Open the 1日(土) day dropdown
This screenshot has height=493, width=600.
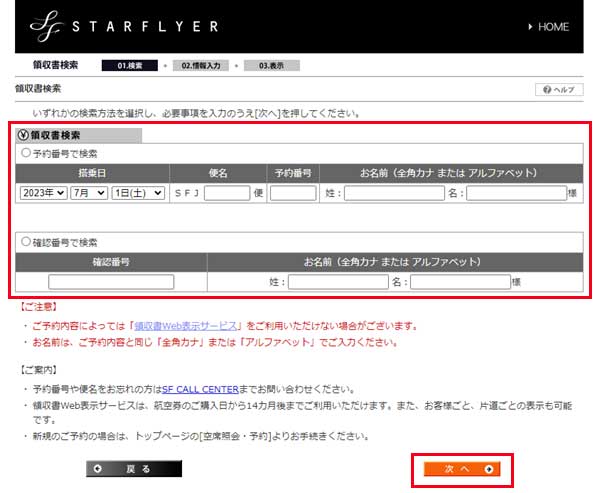(138, 193)
